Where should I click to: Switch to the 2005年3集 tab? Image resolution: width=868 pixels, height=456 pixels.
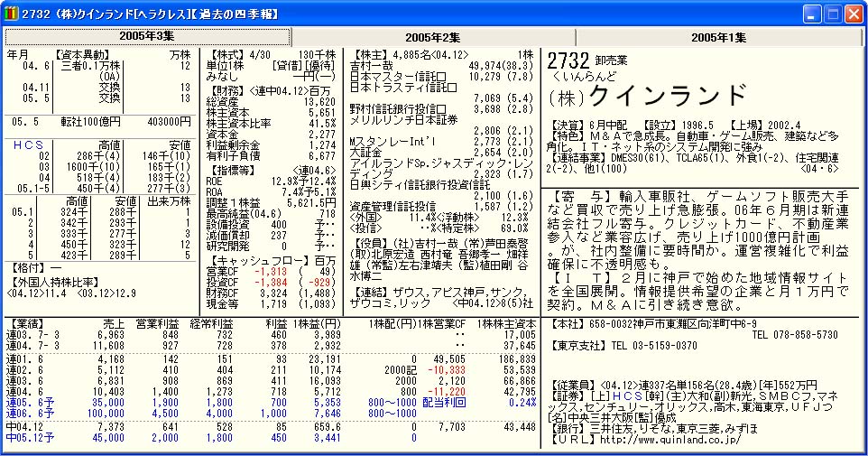(x=146, y=37)
